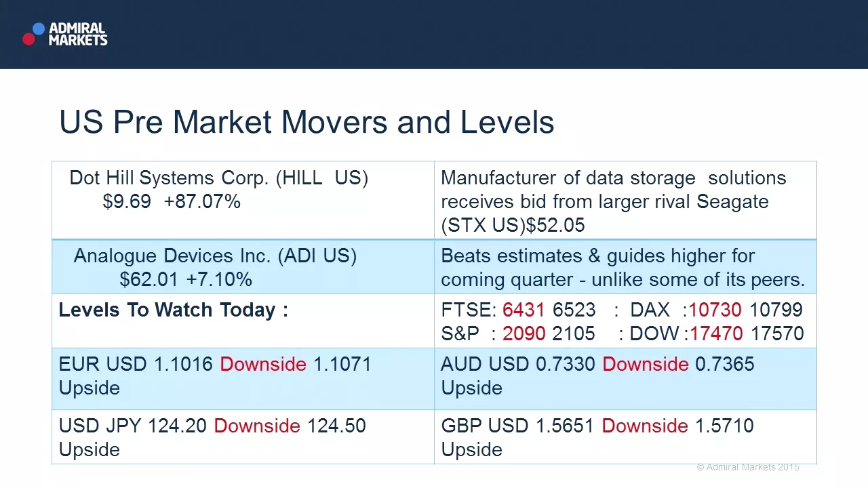Click the Admiral Markets 2015 copyright text
This screenshot has height=488, width=868.
[x=748, y=467]
